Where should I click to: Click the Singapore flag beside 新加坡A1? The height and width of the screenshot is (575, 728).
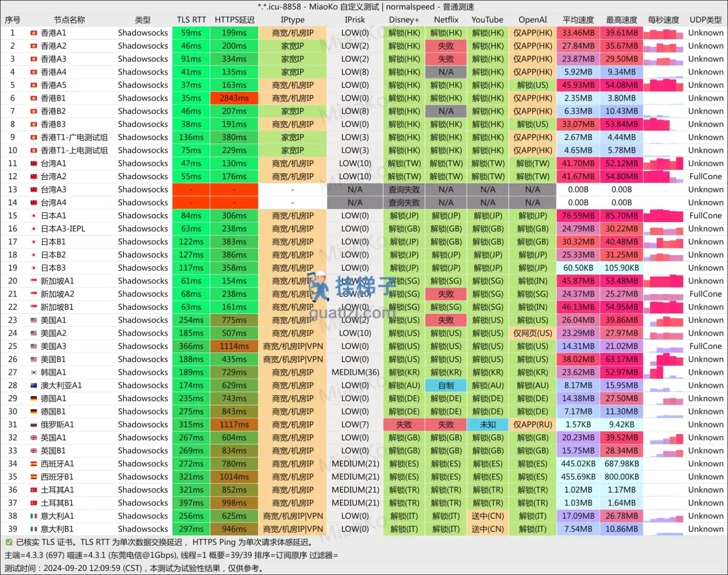(34, 281)
